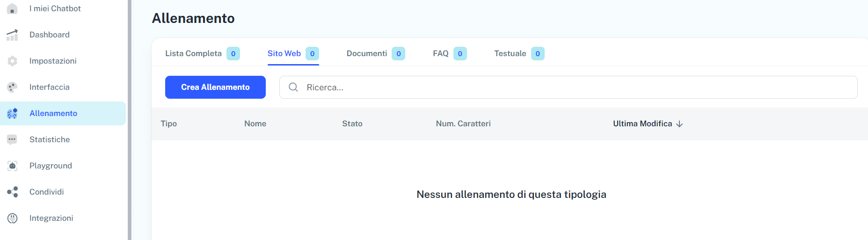868x240 pixels.
Task: Open Statistiche from the sidebar
Action: (50, 140)
